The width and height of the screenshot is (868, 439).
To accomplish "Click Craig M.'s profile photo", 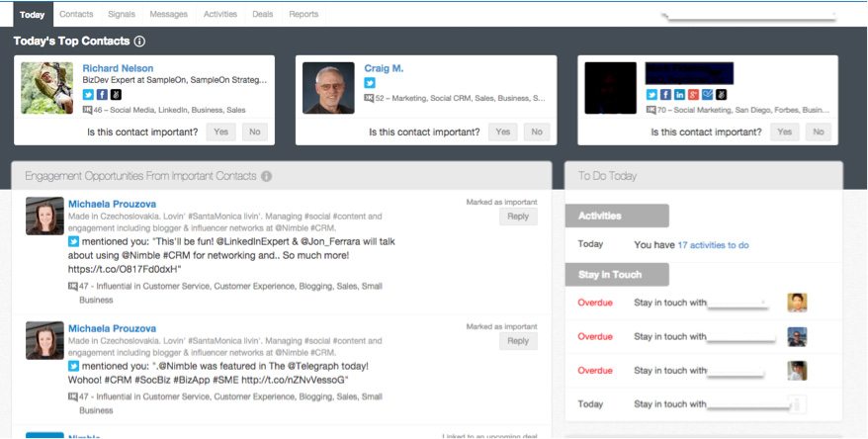I will 329,88.
